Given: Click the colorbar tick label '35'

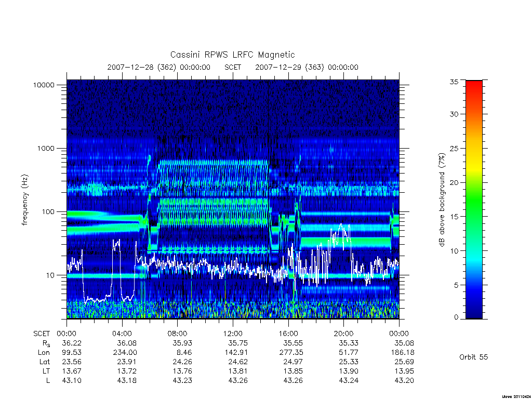Looking at the screenshot, I should point(454,82).
